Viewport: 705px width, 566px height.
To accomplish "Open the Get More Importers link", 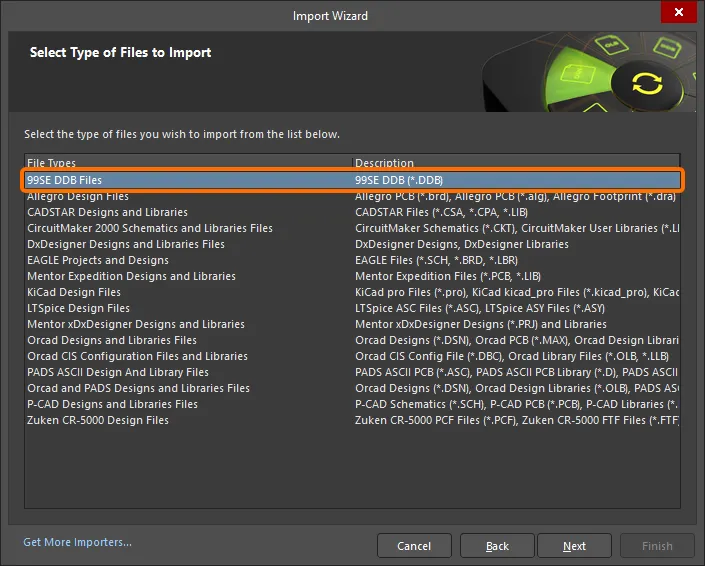I will pyautogui.click(x=77, y=542).
